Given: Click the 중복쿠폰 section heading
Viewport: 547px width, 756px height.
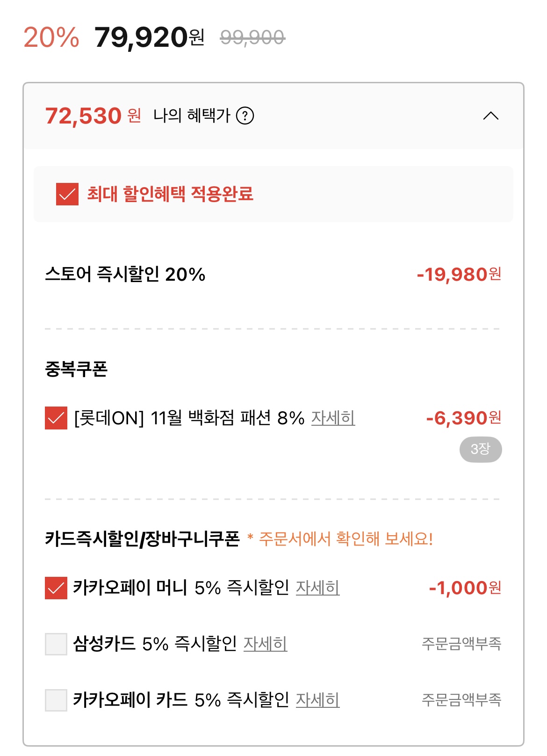Looking at the screenshot, I should [x=76, y=369].
